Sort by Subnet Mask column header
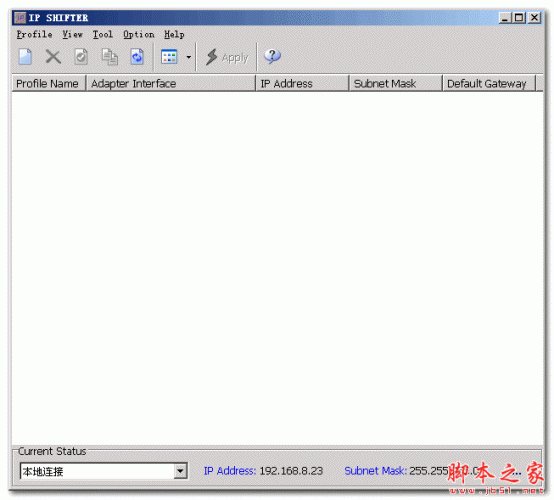The height and width of the screenshot is (500, 554). pyautogui.click(x=396, y=83)
